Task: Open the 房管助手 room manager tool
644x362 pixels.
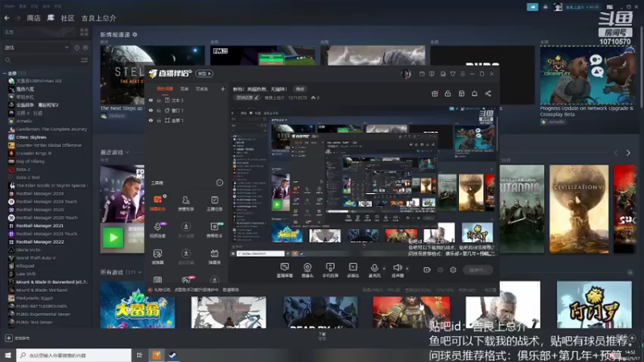Action: (186, 203)
